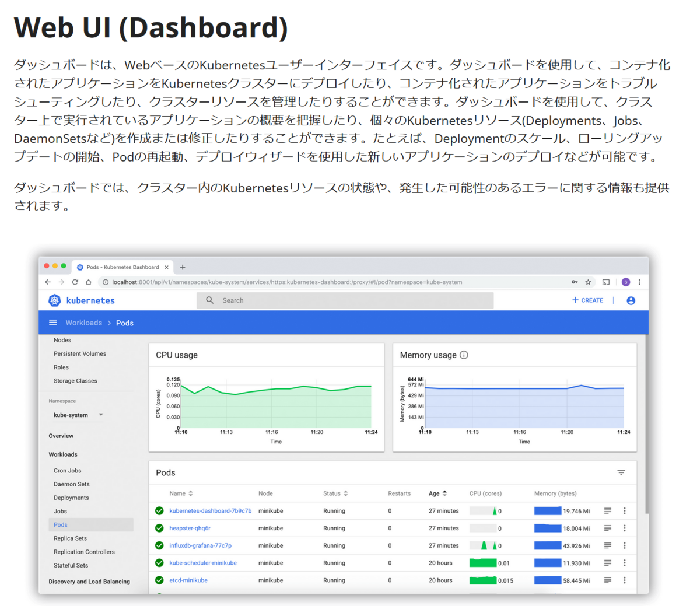
Task: Open Jobs in sidebar
Action: pyautogui.click(x=60, y=511)
